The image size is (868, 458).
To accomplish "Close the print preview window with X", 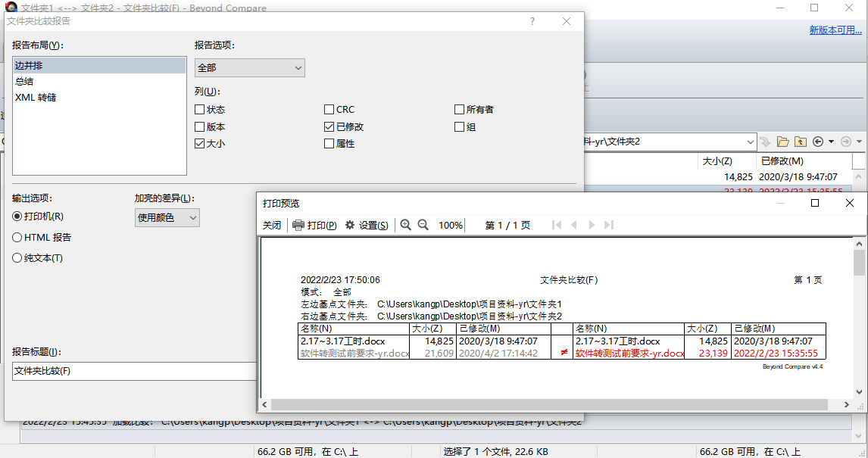I will [x=850, y=203].
